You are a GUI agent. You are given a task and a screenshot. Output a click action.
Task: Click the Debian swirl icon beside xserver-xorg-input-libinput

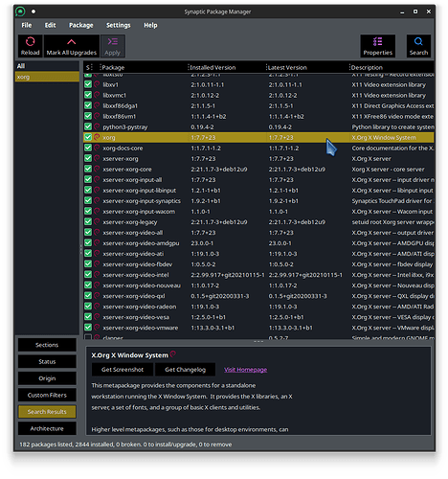[97, 191]
